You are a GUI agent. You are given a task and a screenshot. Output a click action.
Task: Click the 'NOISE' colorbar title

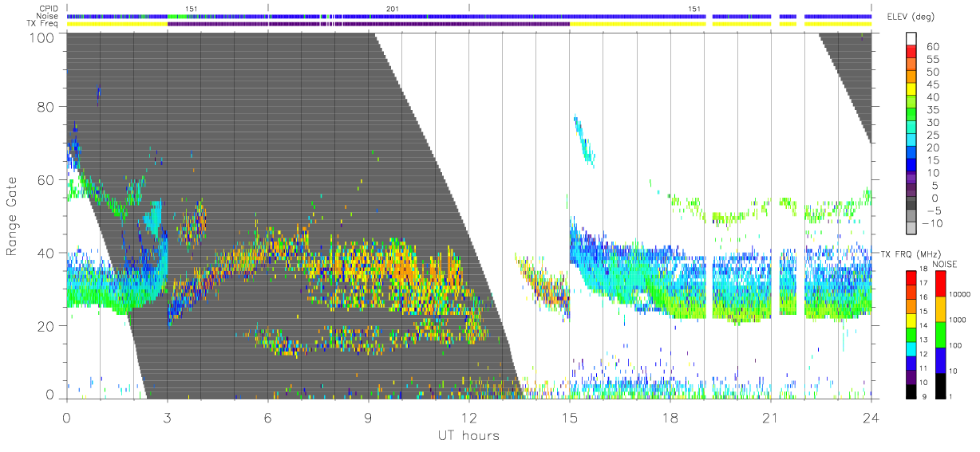click(944, 263)
